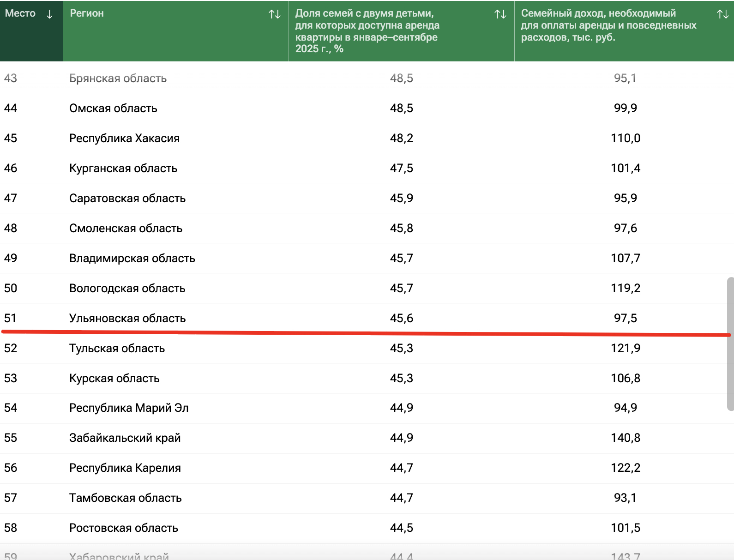Select the Омская область region cell
Viewport: 734px width, 560px height.
(x=113, y=108)
